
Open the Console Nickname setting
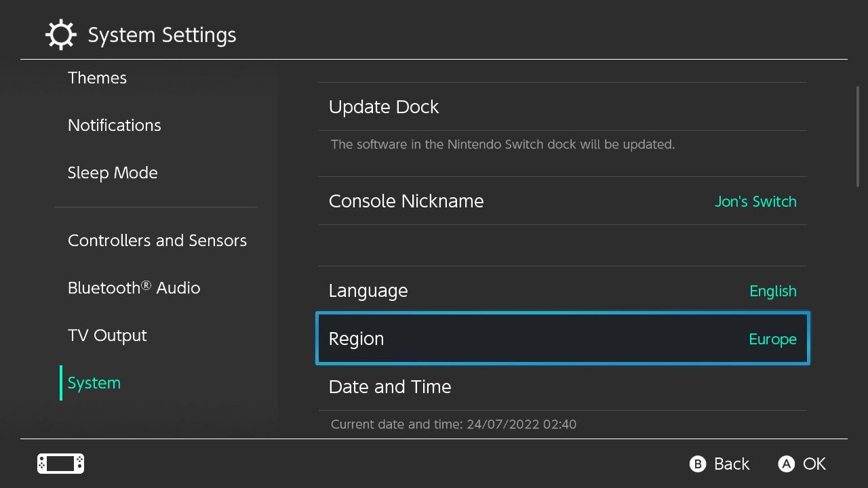pyautogui.click(x=563, y=201)
